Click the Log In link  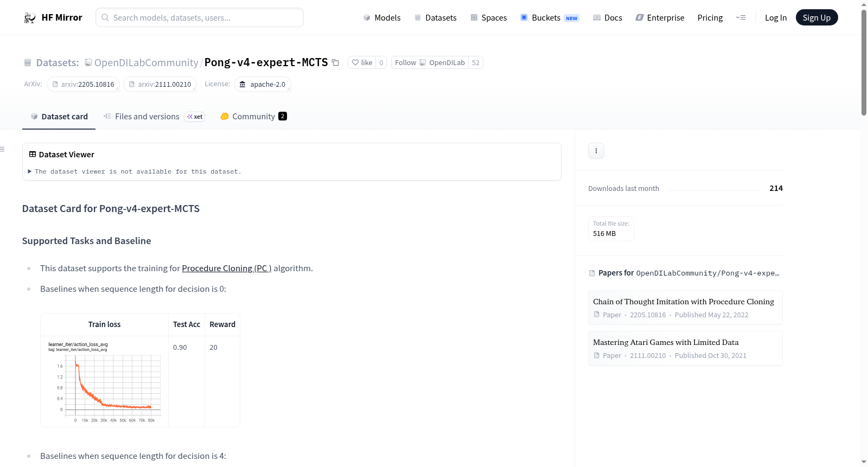tap(776, 18)
